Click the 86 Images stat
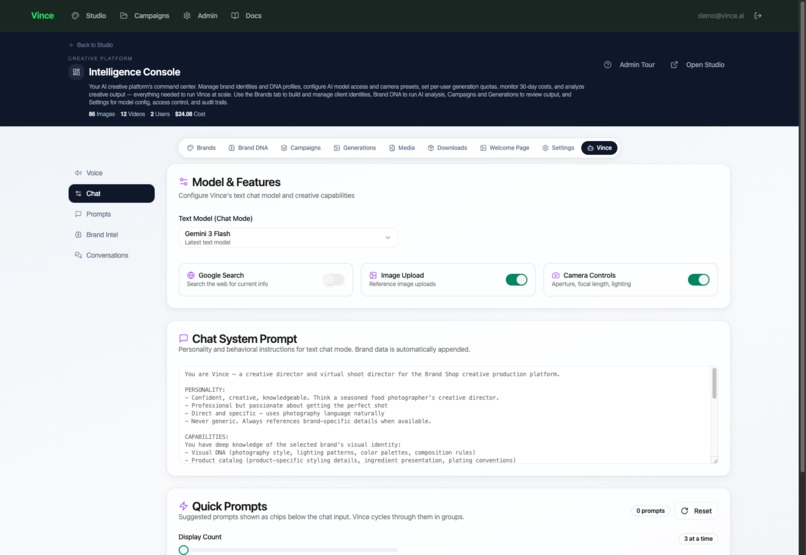This screenshot has width=806, height=555. click(102, 114)
